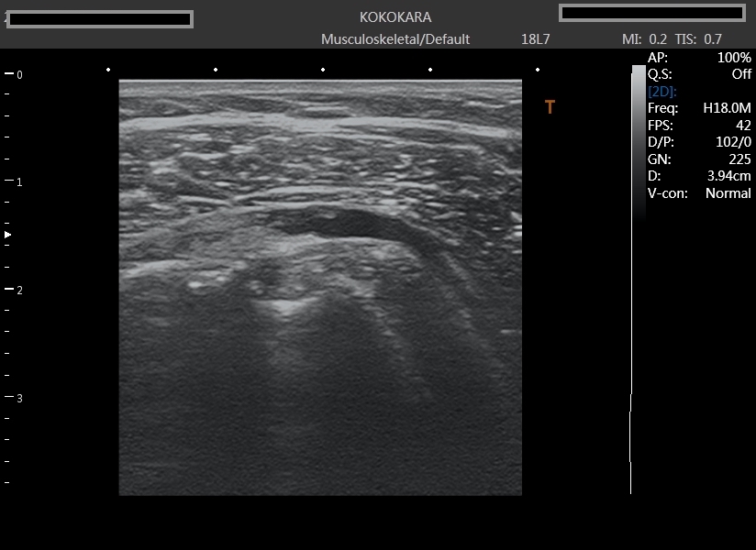Click the 3 cm depth scale marker
Image resolution: width=756 pixels, height=550 pixels.
14,398
